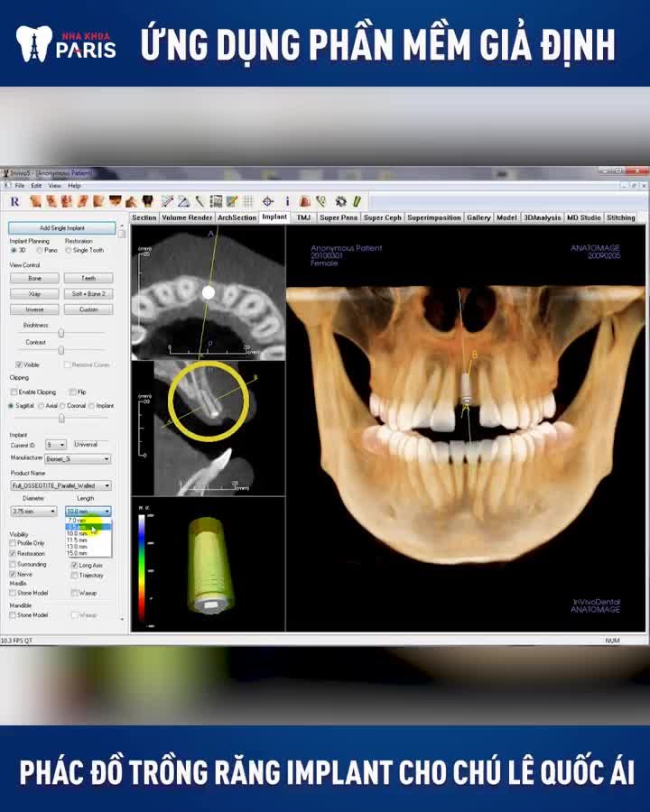Select the green nerve tracing icon
This screenshot has height=812, width=650.
point(320,201)
